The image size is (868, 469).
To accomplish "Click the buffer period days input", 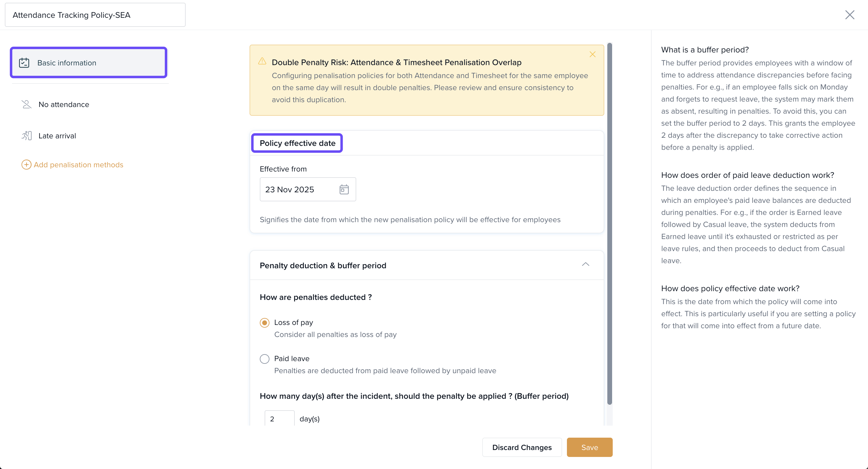I will [x=279, y=419].
